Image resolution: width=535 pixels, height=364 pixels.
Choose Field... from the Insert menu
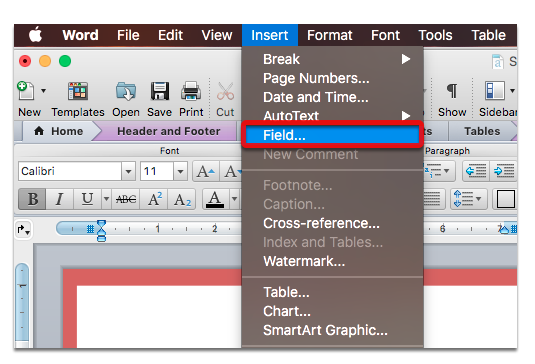(332, 135)
